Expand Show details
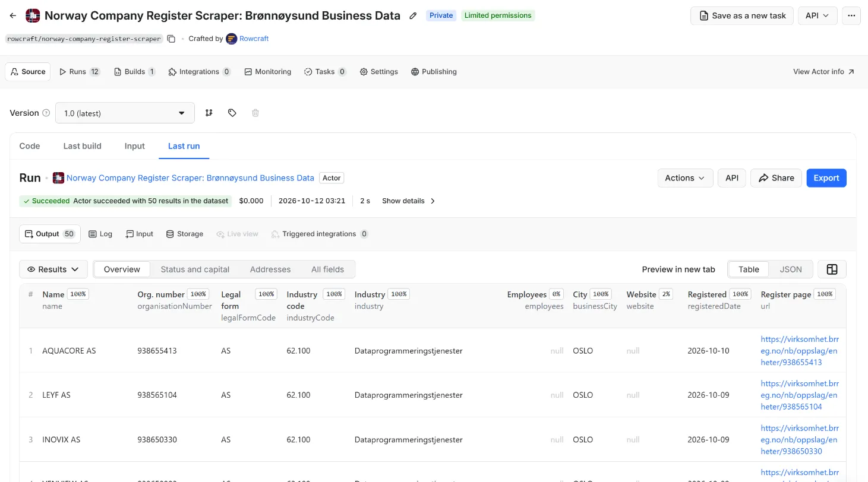 point(409,201)
